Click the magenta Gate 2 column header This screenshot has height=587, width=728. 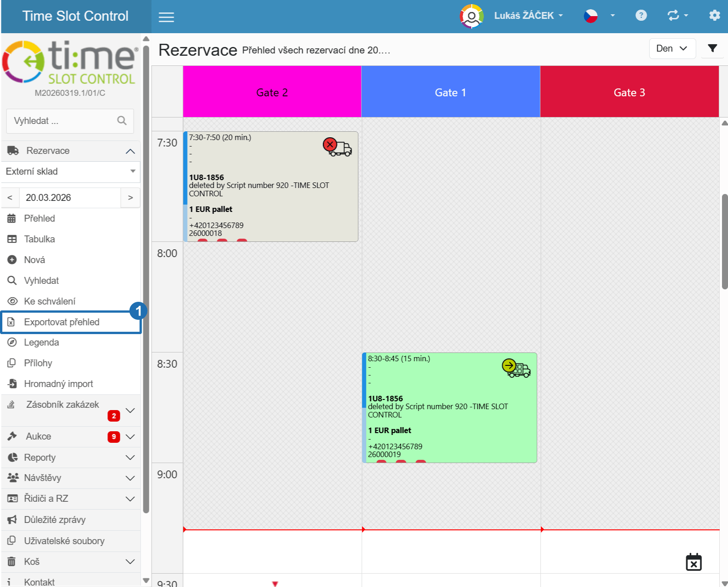(272, 92)
